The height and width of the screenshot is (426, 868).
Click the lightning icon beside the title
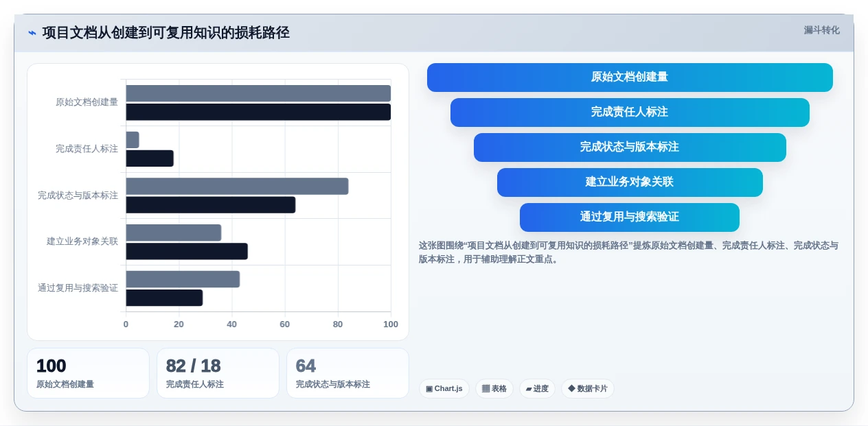32,33
